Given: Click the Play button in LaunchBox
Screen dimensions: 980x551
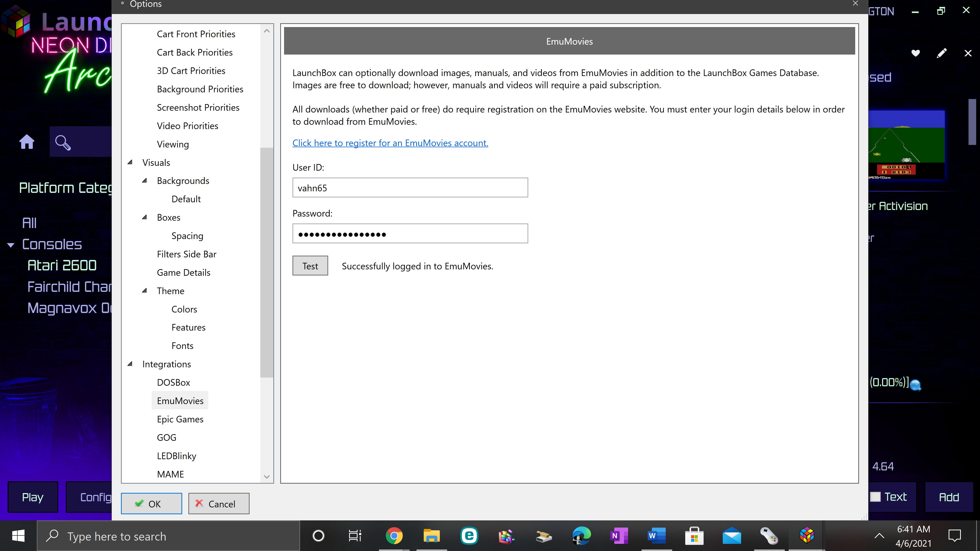Looking at the screenshot, I should (33, 497).
